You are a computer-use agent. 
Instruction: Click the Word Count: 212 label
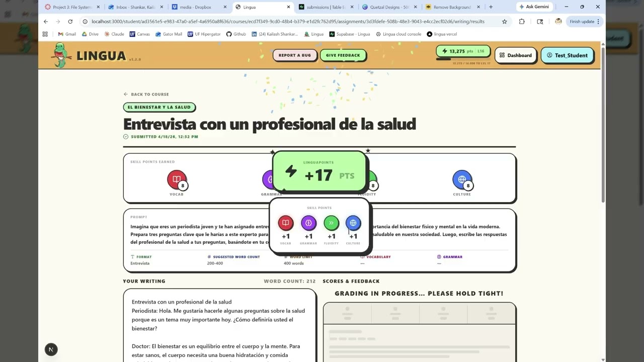pyautogui.click(x=290, y=281)
